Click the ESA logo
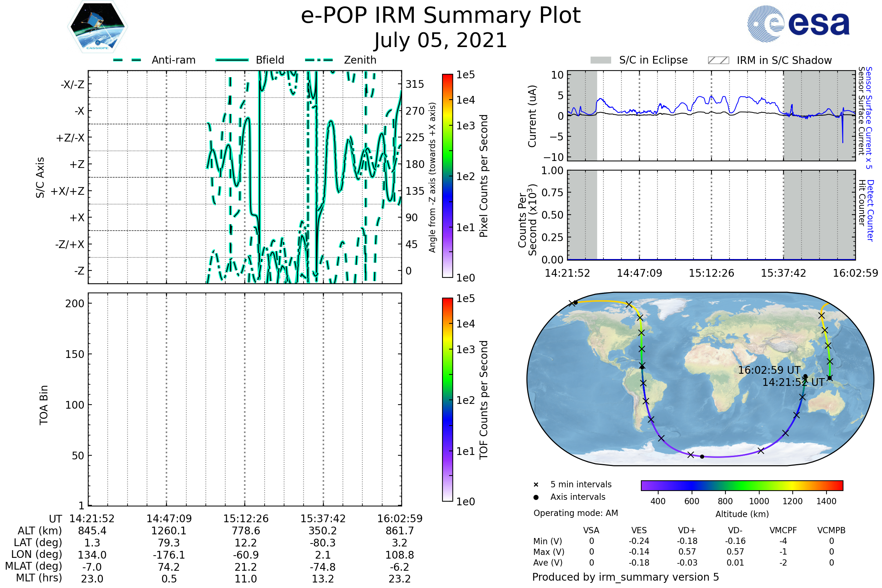 [x=799, y=24]
